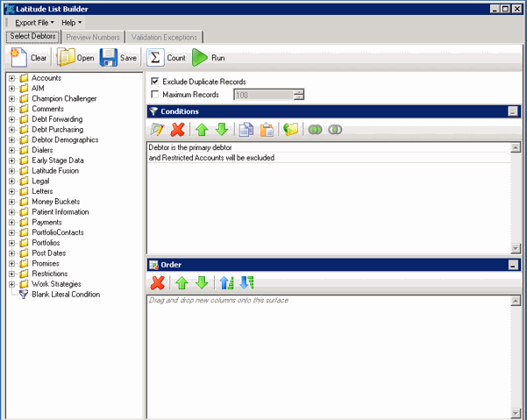This screenshot has height=420, width=527.
Task: Run the list builder query
Action: (210, 58)
